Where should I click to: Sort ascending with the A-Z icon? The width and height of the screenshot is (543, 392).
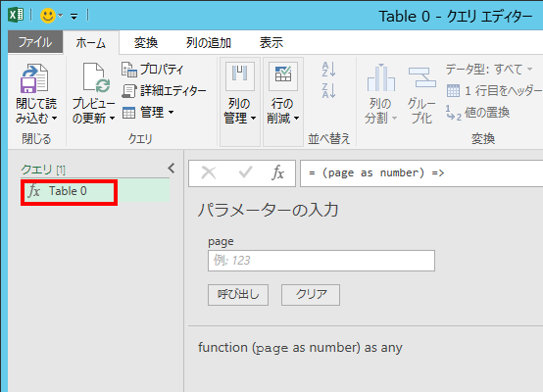(x=328, y=70)
